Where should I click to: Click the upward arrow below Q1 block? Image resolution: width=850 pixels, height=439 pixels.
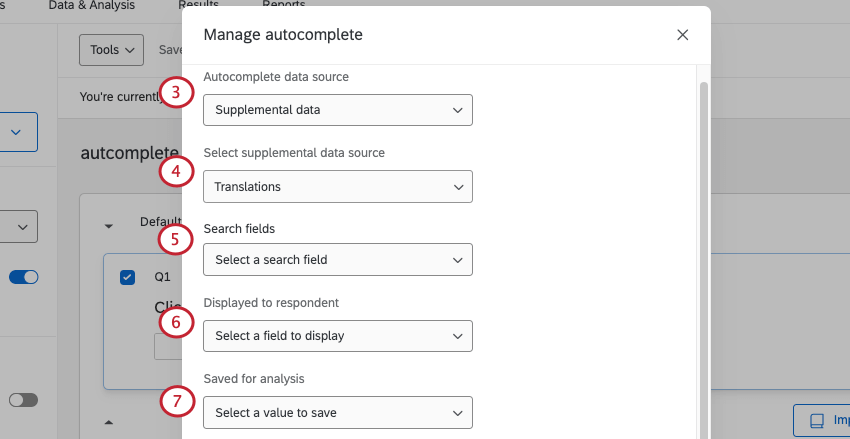point(109,421)
